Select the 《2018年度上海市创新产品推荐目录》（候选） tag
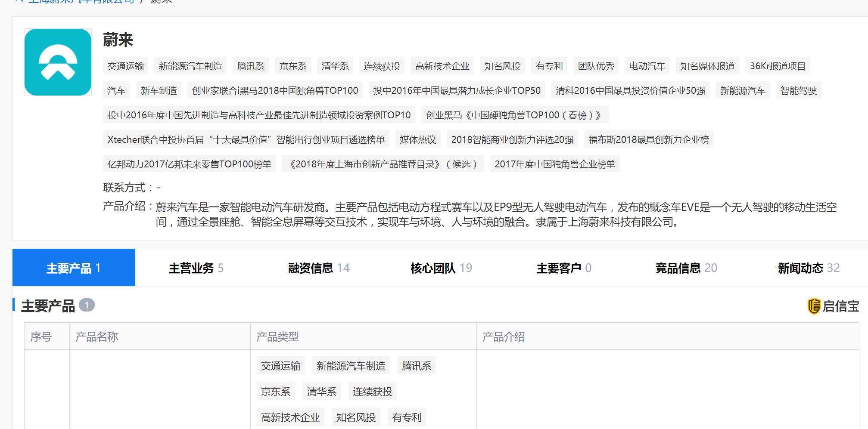The height and width of the screenshot is (429, 868). pyautogui.click(x=383, y=164)
